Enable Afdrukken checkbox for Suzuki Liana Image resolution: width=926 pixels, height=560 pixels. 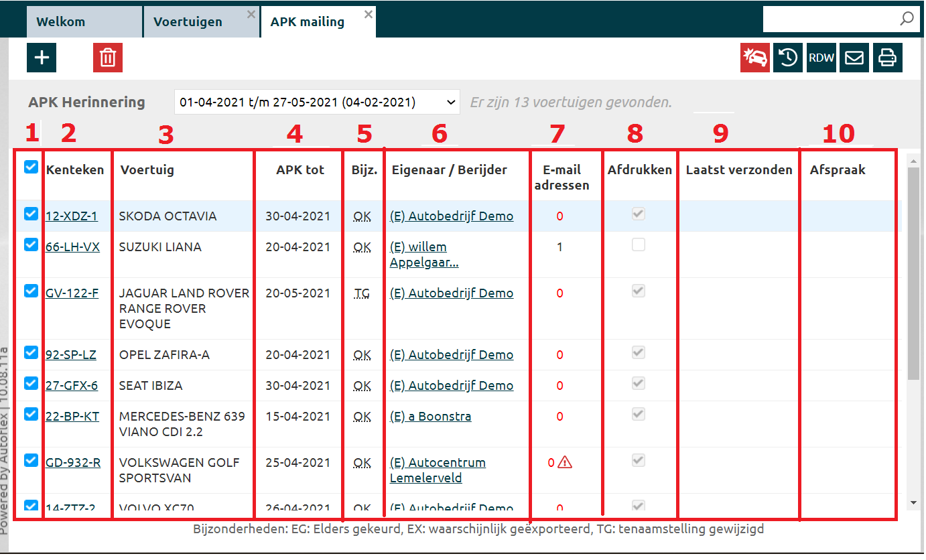click(x=639, y=245)
